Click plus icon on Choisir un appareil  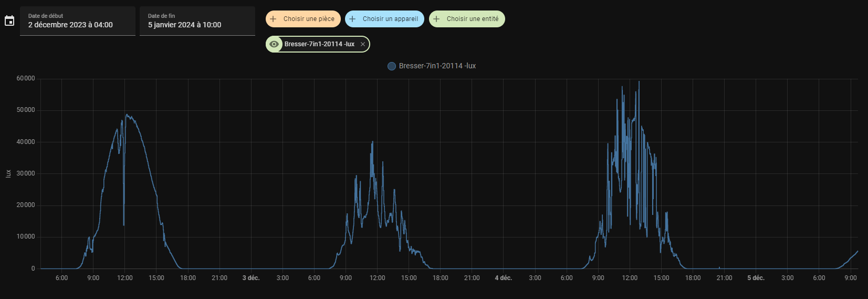pyautogui.click(x=352, y=19)
